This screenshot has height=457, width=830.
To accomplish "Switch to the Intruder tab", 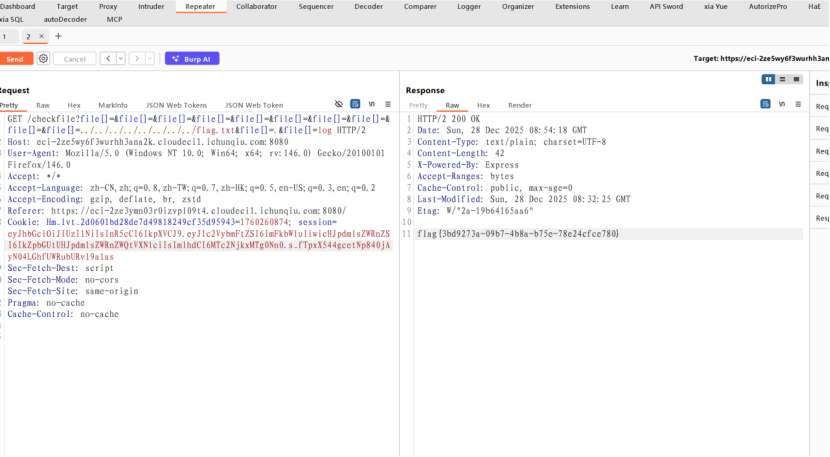I will (151, 6).
